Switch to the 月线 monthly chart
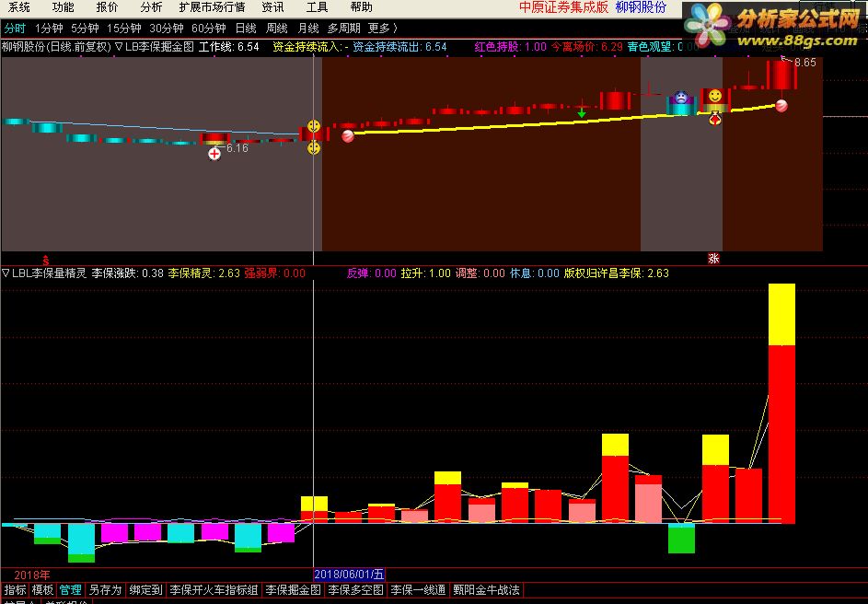 coord(308,29)
